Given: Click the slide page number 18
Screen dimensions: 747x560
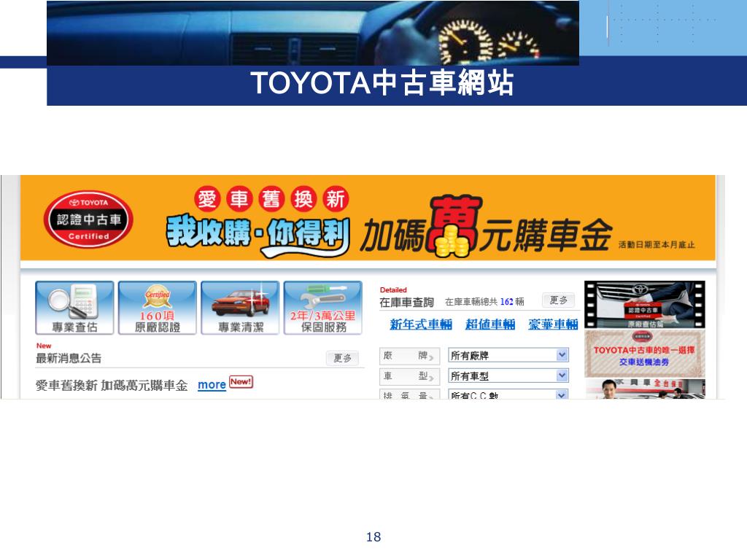Looking at the screenshot, I should coord(373,537).
